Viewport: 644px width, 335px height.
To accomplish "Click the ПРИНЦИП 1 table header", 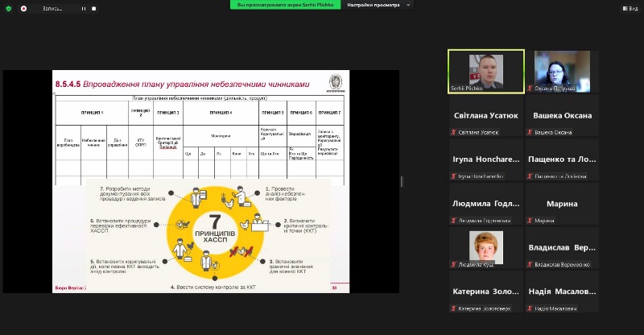I will pos(92,113).
